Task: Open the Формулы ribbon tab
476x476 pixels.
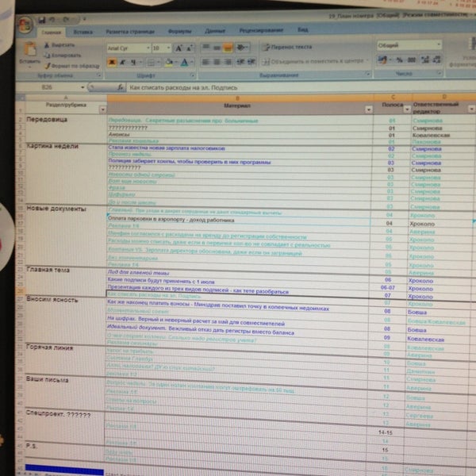Action: click(180, 31)
